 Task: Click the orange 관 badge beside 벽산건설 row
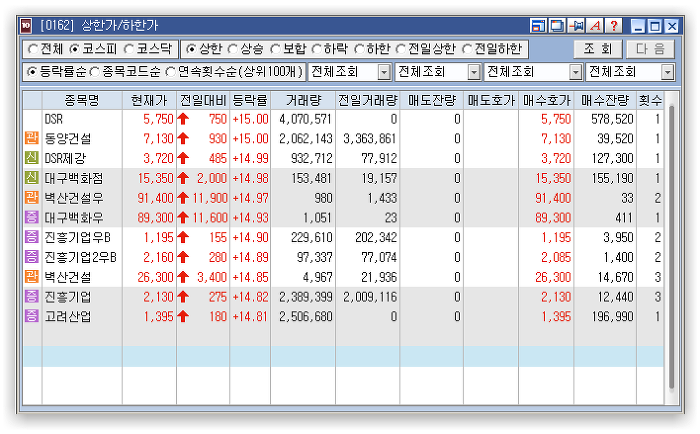[32, 277]
